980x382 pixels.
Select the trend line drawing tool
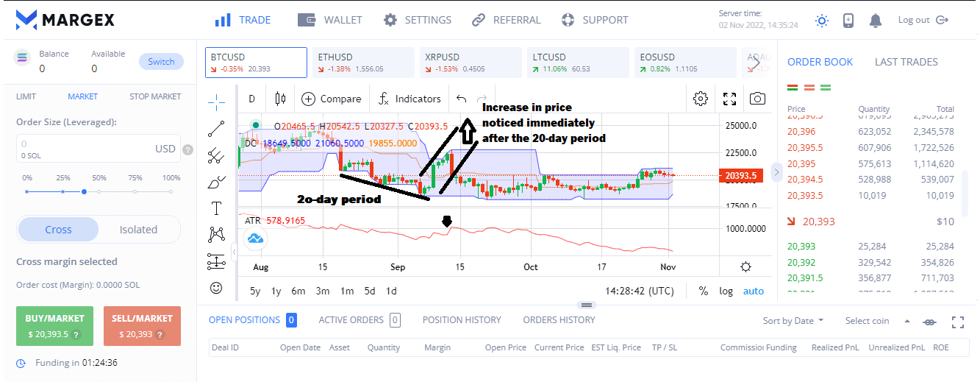point(216,129)
